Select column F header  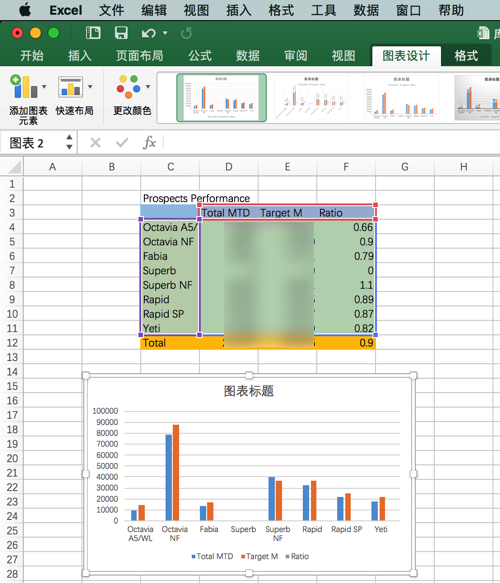[346, 167]
